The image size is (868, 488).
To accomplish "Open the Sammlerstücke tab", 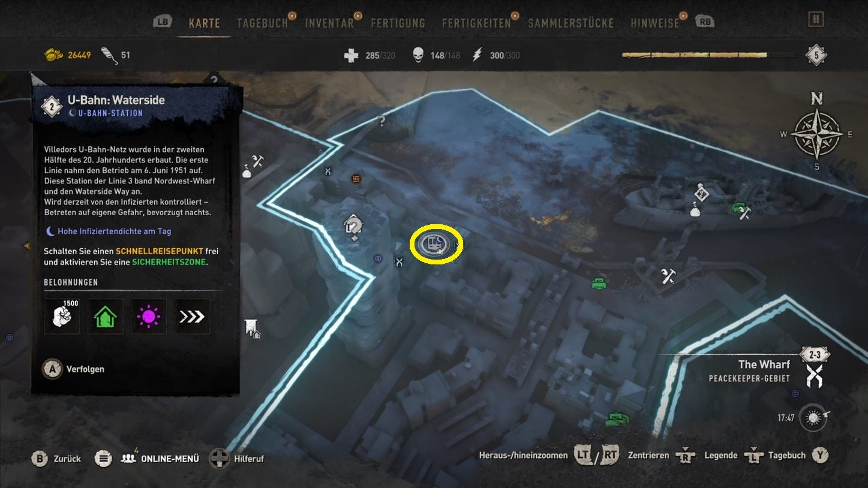I will pos(570,23).
